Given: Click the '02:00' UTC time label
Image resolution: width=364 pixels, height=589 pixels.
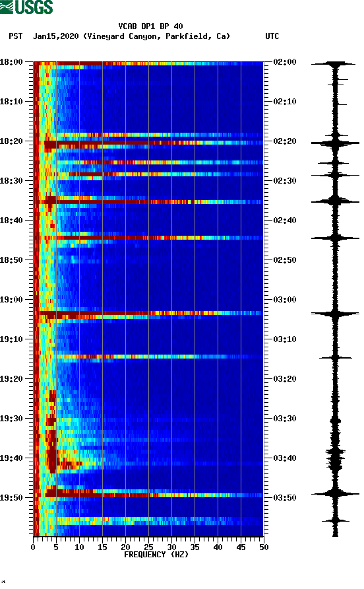Looking at the screenshot, I should (285, 62).
